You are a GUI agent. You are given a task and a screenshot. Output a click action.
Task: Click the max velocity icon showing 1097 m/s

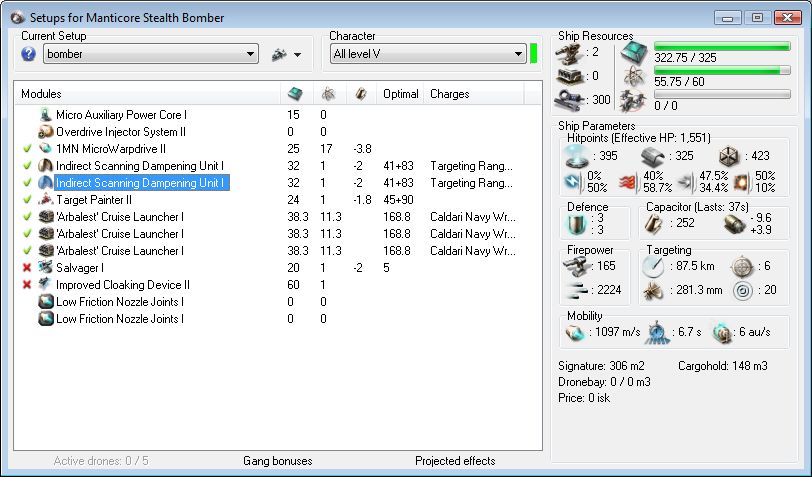pyautogui.click(x=575, y=332)
